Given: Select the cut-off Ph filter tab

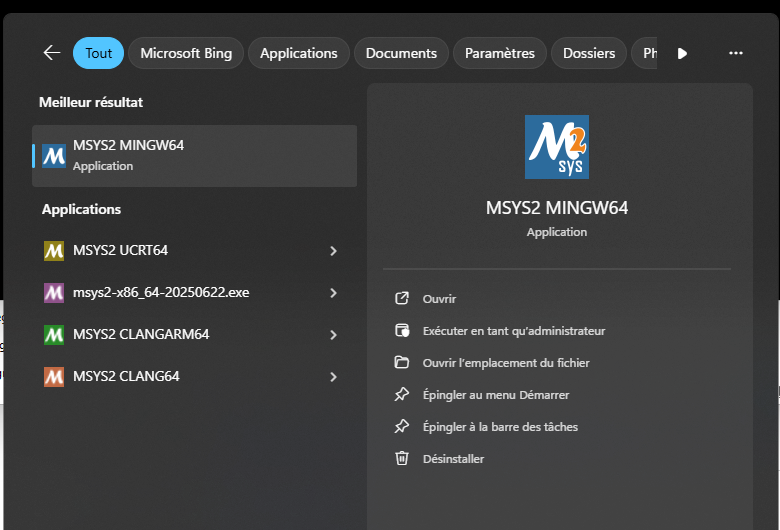Looking at the screenshot, I should 645,53.
